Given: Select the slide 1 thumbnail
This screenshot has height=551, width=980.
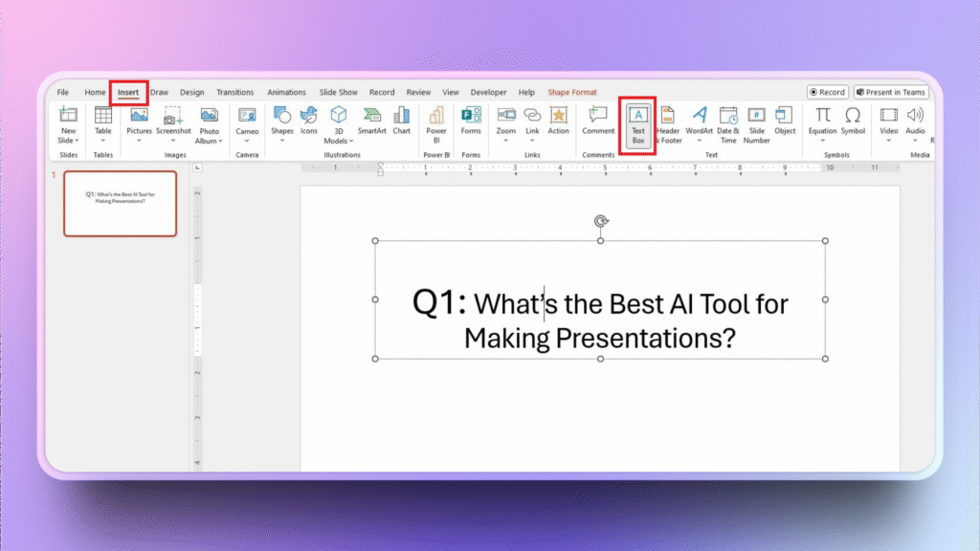Looking at the screenshot, I should coord(121,204).
